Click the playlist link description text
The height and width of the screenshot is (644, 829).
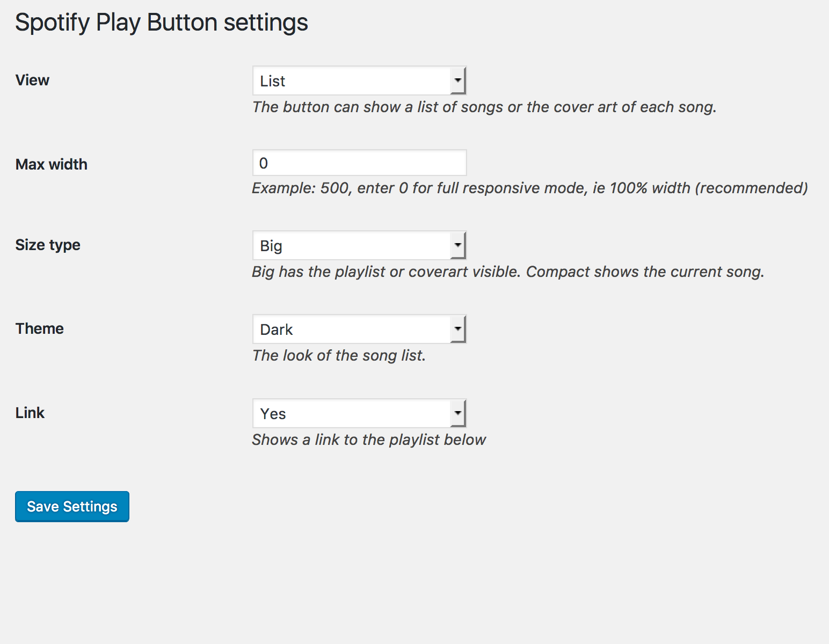(x=369, y=440)
